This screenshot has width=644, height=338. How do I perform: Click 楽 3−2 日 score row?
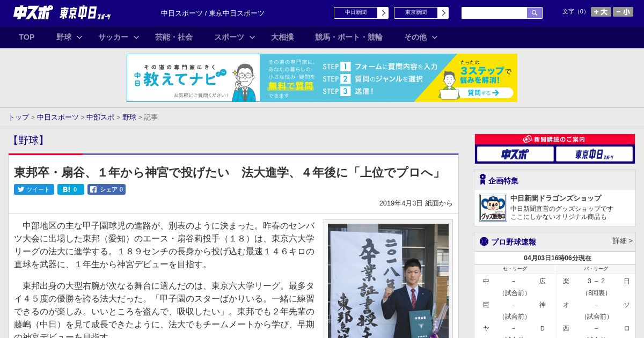596,281
